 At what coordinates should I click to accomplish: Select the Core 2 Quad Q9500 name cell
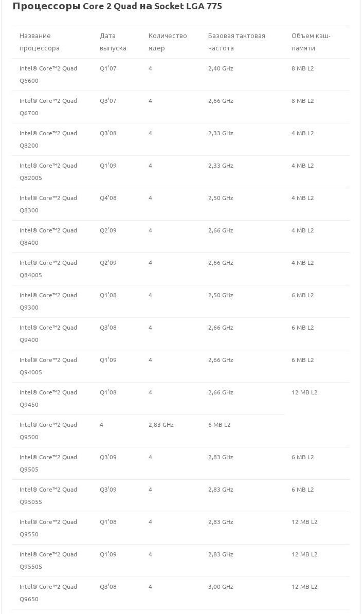48,431
